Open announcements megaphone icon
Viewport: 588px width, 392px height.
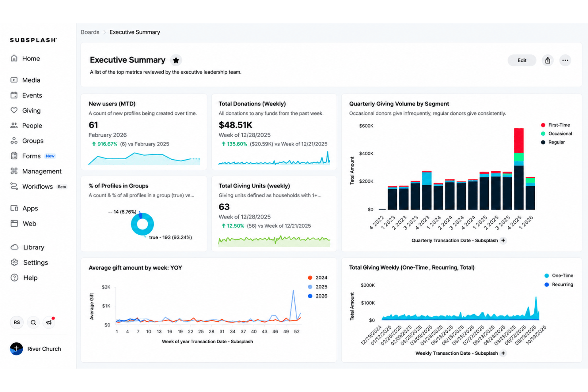[49, 322]
